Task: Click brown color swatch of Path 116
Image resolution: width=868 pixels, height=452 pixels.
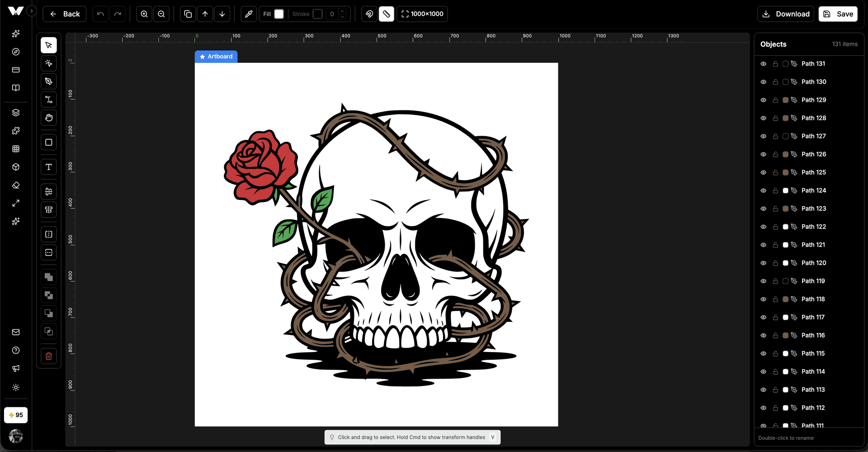Action: 786,335
